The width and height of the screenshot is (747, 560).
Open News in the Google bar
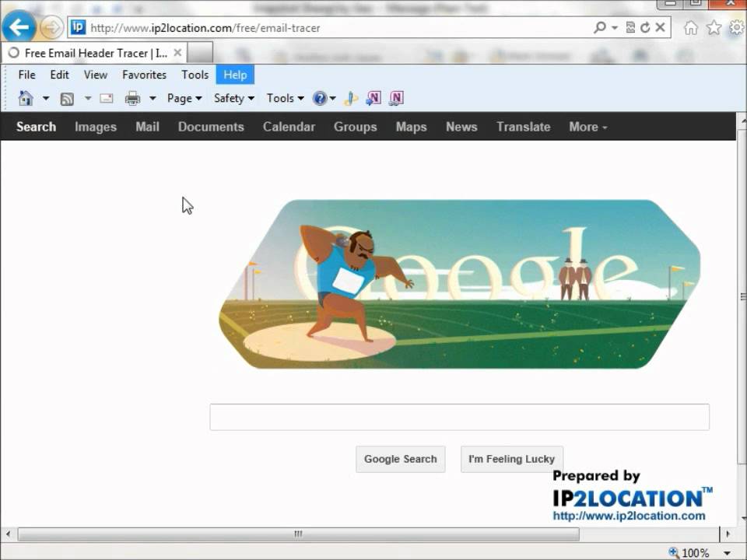coord(461,127)
